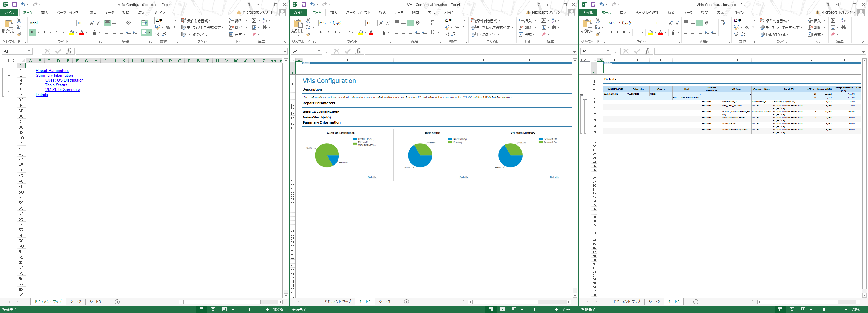Toggle Wrap Text in the left window
The height and width of the screenshot is (313, 868).
point(144,23)
